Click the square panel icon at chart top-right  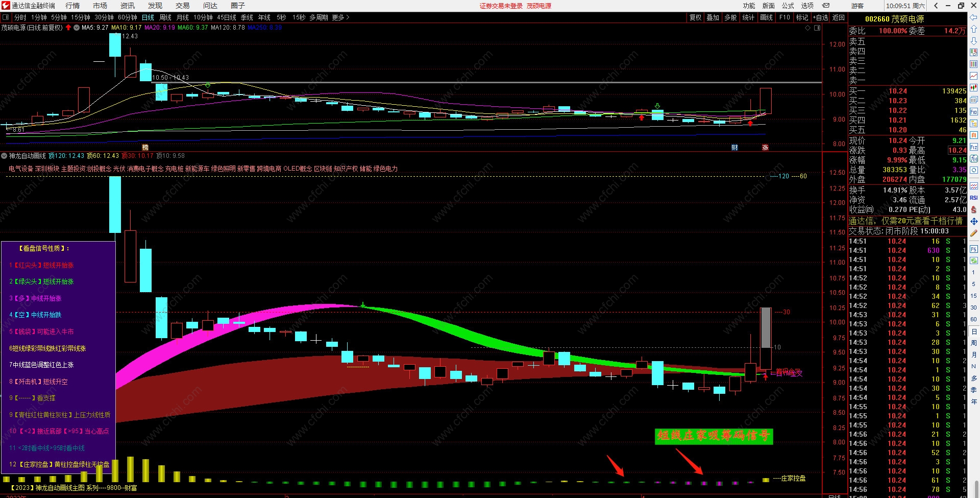817,28
